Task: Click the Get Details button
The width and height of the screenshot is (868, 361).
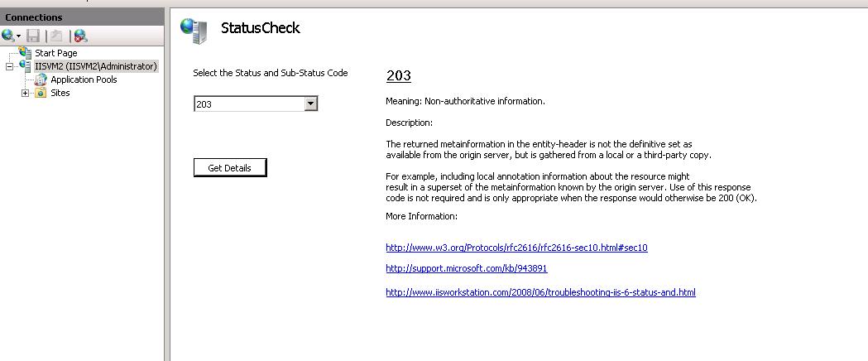Action: 230,168
